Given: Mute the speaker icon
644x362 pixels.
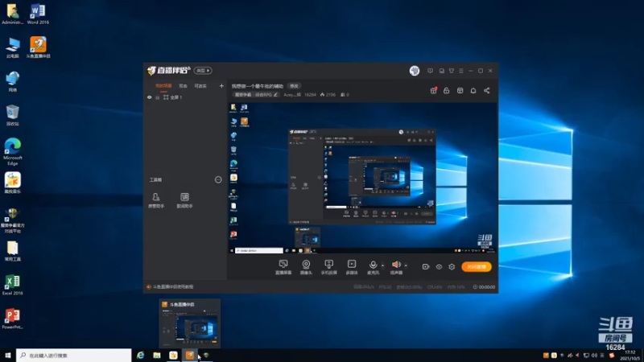Looking at the screenshot, I should point(396,265).
